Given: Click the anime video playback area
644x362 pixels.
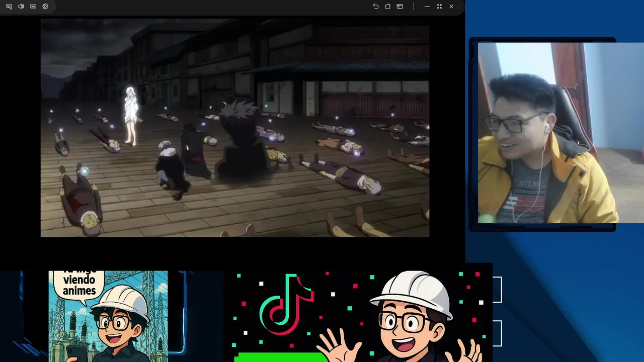Looking at the screenshot, I should coord(235,128).
